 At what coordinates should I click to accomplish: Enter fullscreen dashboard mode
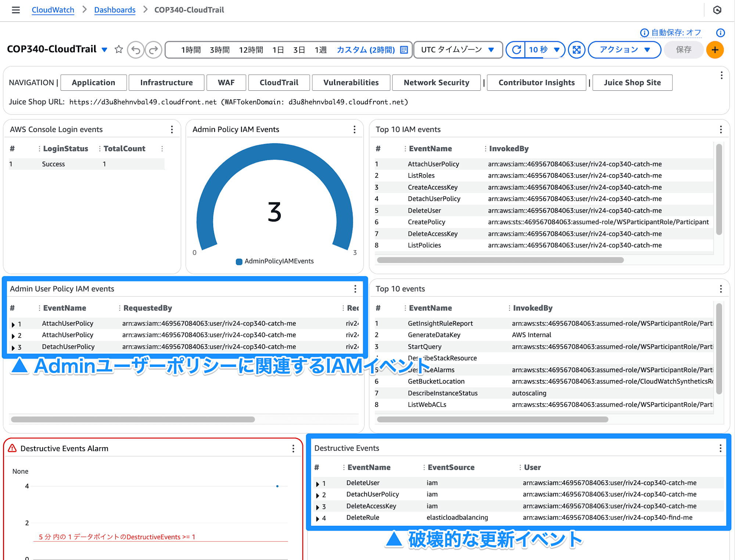[577, 50]
